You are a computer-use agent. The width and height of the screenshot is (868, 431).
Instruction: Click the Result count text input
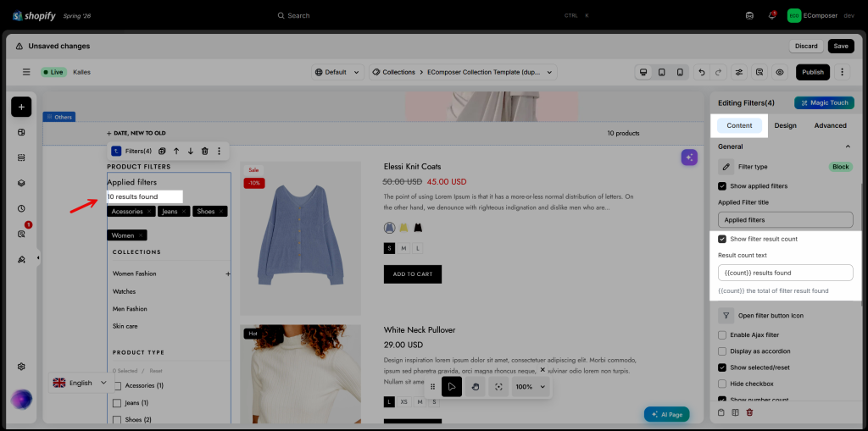[785, 273]
